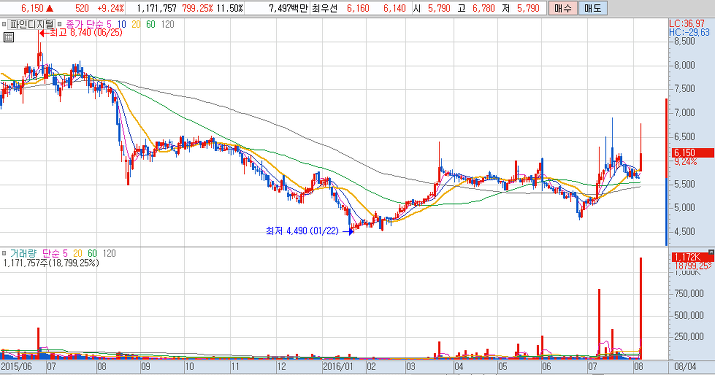The height and width of the screenshot is (375, 715).
Task: Select the price 120-day moving average legend
Action: coord(168,24)
